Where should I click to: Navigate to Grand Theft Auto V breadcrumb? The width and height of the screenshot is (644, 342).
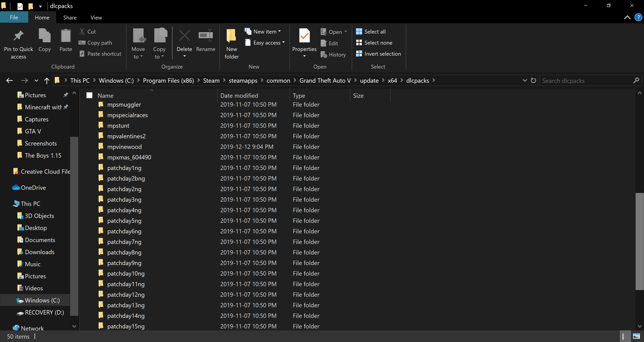click(325, 80)
